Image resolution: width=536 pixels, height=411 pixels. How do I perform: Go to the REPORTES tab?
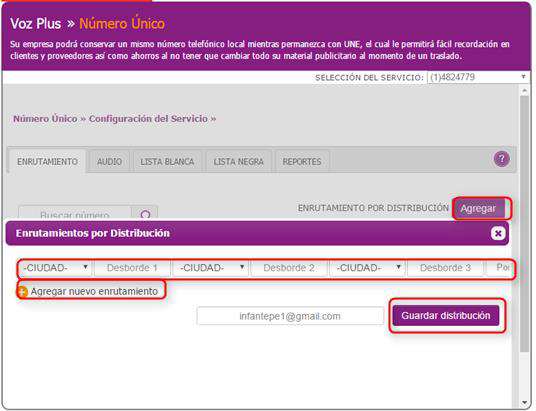coord(302,162)
